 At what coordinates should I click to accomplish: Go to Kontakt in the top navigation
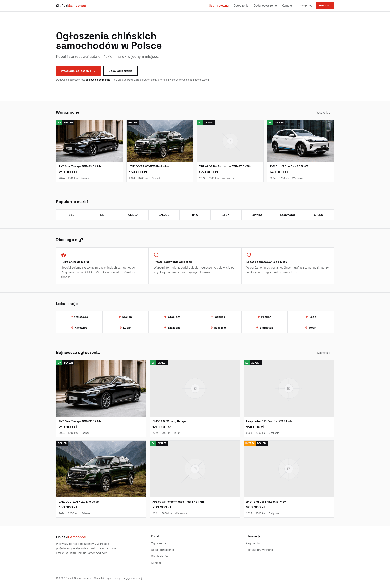287,6
